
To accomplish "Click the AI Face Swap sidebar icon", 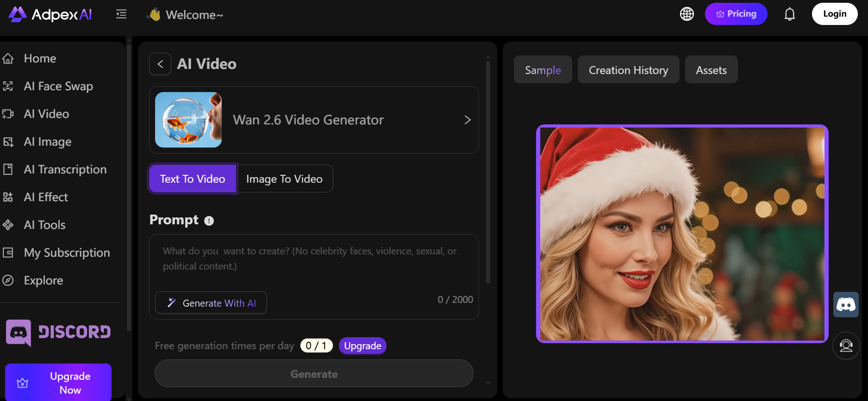I will [8, 86].
